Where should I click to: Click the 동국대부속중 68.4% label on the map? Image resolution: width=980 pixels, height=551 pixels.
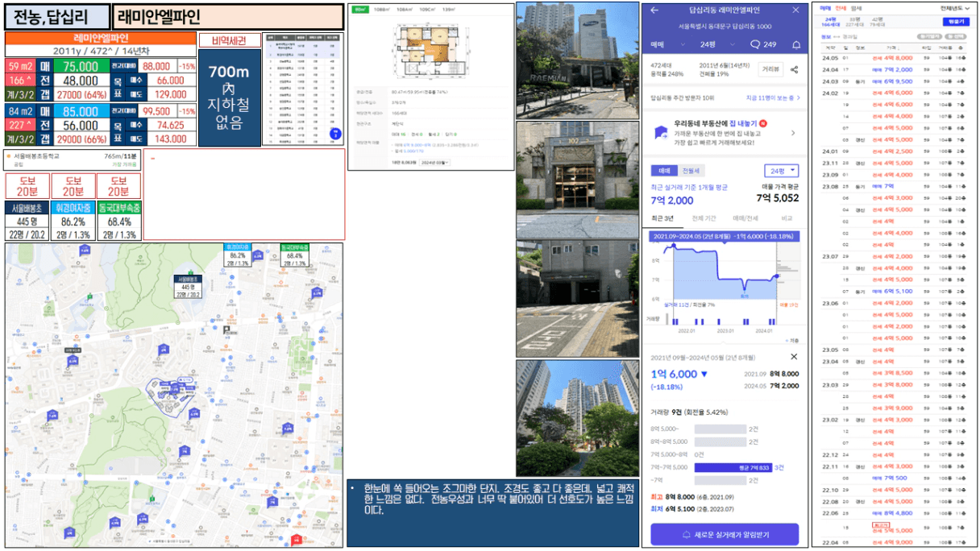click(x=293, y=254)
